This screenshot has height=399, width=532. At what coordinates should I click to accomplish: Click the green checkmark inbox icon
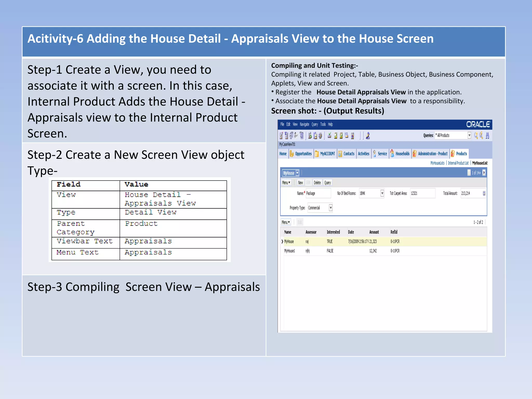tap(329, 135)
